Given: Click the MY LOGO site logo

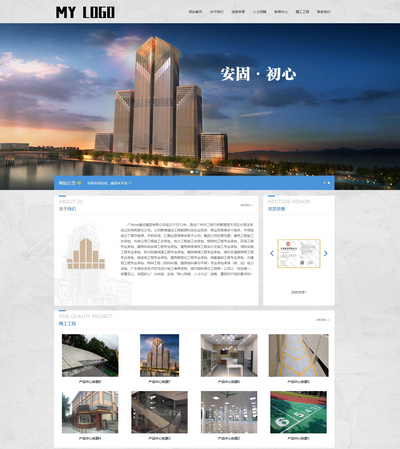Looking at the screenshot, I should pyautogui.click(x=85, y=12).
